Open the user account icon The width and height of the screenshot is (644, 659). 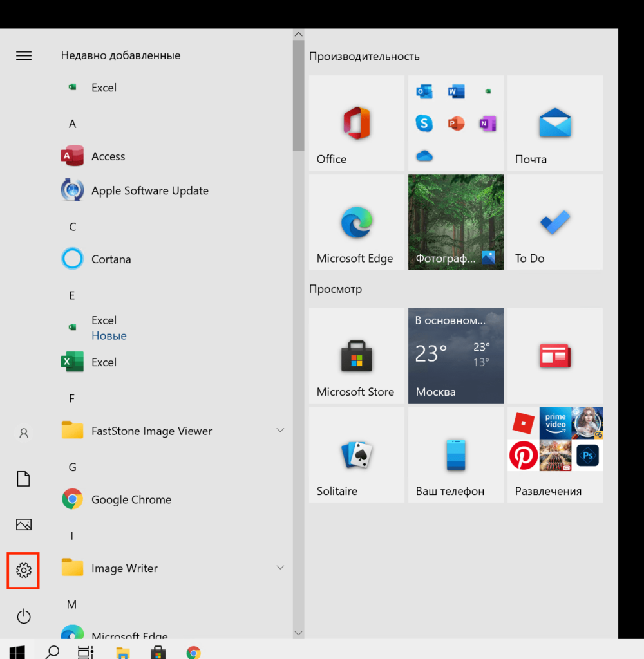[24, 433]
